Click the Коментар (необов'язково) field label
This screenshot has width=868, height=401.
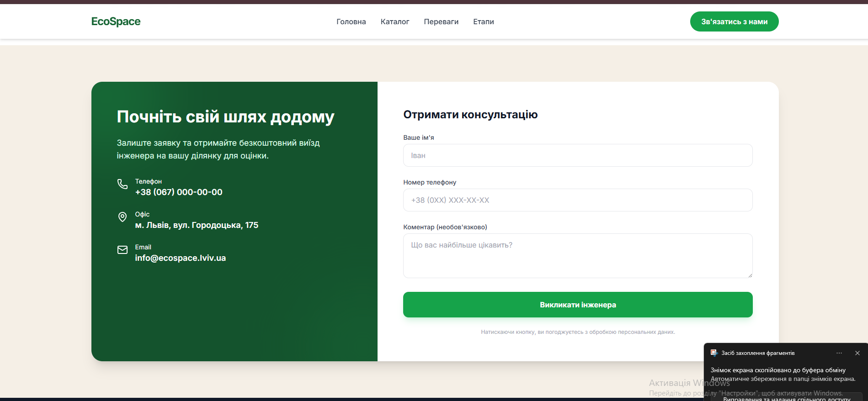click(445, 227)
